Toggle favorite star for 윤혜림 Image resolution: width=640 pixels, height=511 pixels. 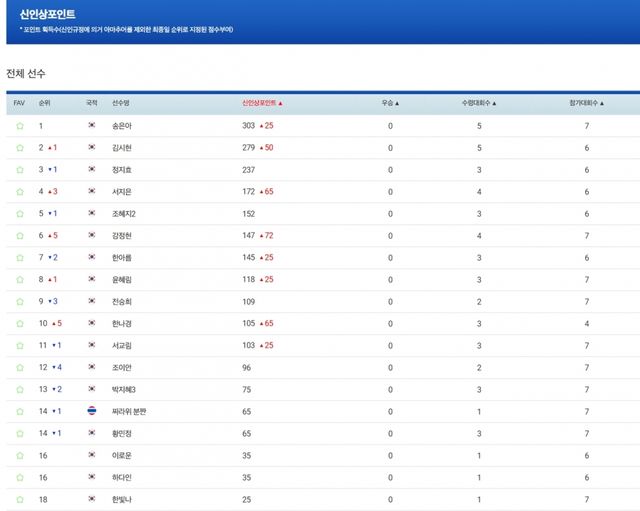19,280
